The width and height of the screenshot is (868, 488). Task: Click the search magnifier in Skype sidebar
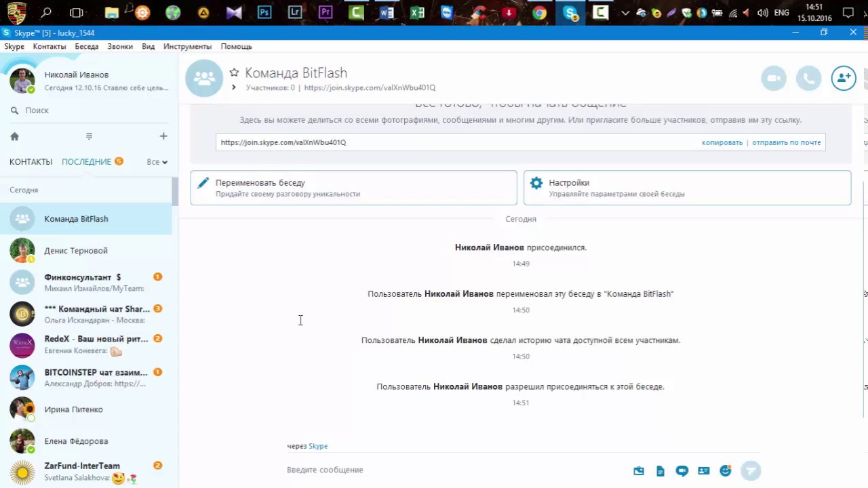[14, 110]
